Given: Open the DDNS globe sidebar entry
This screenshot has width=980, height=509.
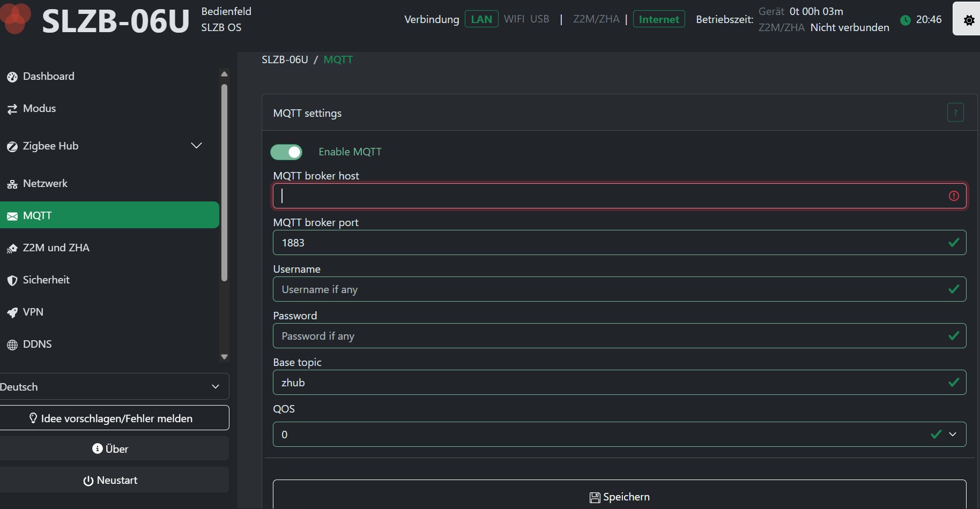Looking at the screenshot, I should click(37, 345).
